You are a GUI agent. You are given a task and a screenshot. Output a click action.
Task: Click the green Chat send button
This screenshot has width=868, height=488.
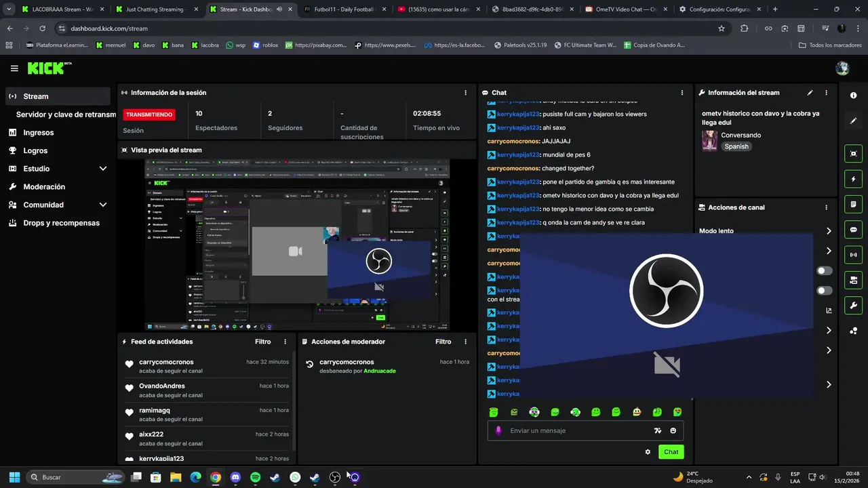(671, 452)
